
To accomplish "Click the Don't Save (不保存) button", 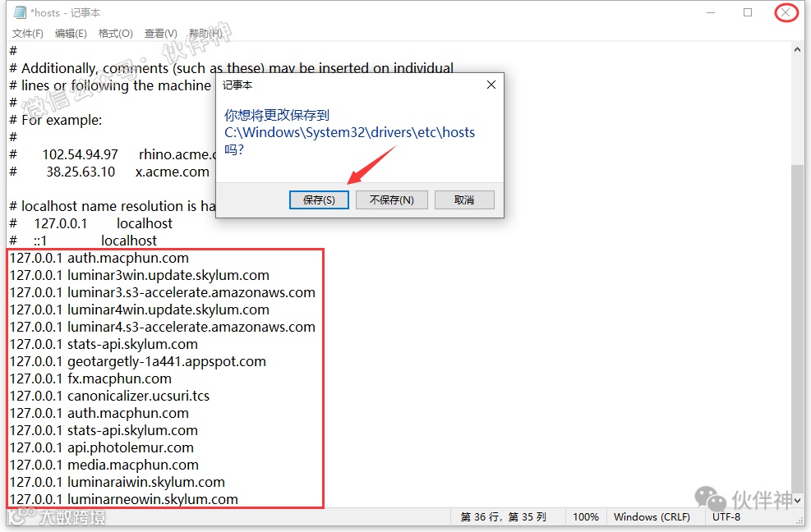I will click(392, 200).
